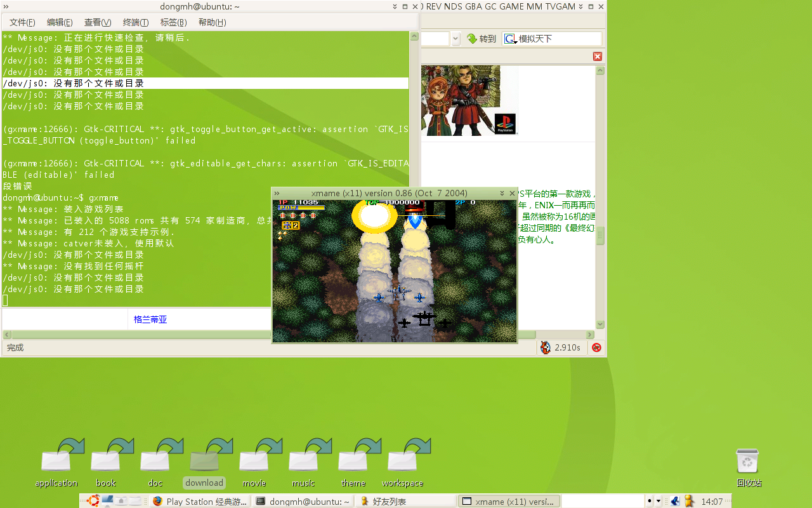The image size is (812, 508).
Task: Click the browser scroll-up arrow
Action: click(x=600, y=70)
